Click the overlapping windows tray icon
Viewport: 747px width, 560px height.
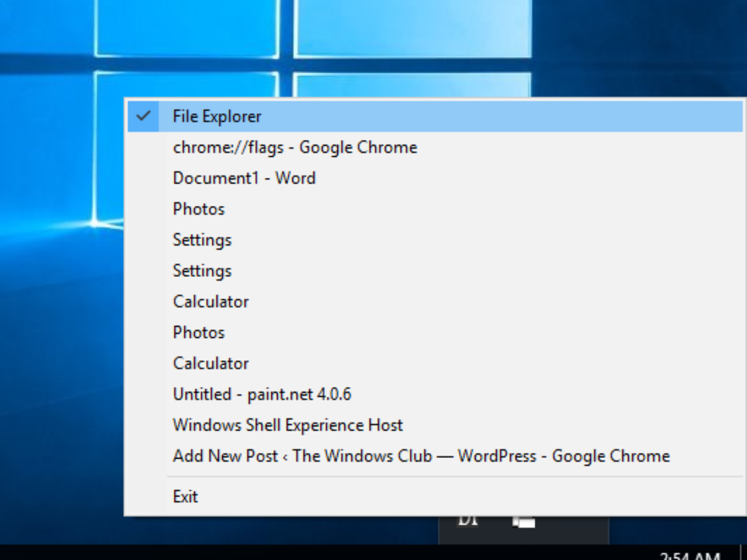point(524,521)
